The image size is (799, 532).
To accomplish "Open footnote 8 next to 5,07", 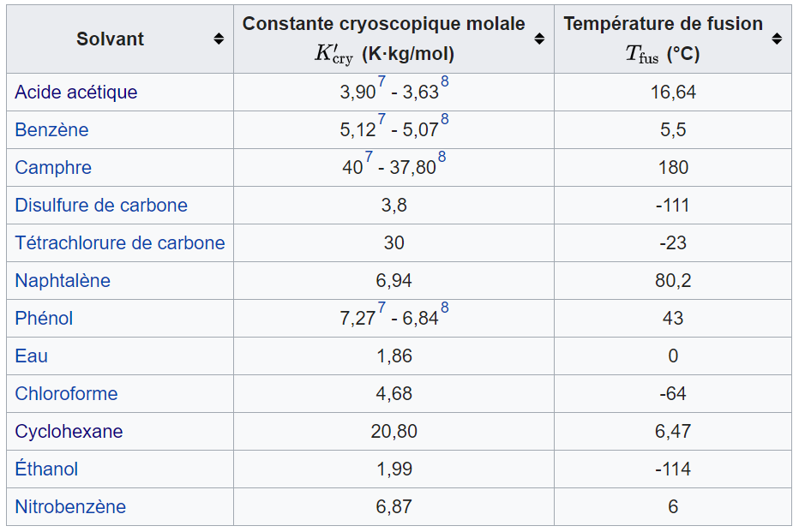I will 444,120.
